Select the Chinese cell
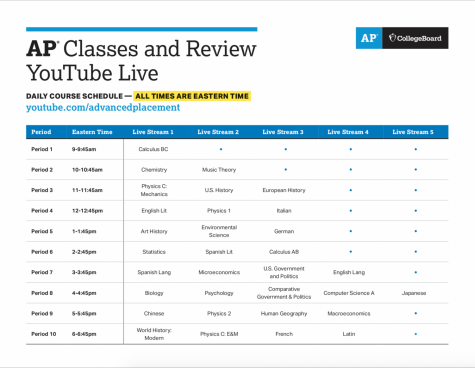This screenshot has height=368, width=475. [154, 313]
